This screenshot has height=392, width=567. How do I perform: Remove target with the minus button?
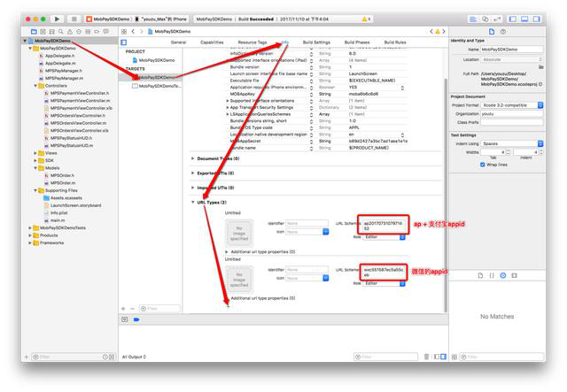(x=132, y=309)
